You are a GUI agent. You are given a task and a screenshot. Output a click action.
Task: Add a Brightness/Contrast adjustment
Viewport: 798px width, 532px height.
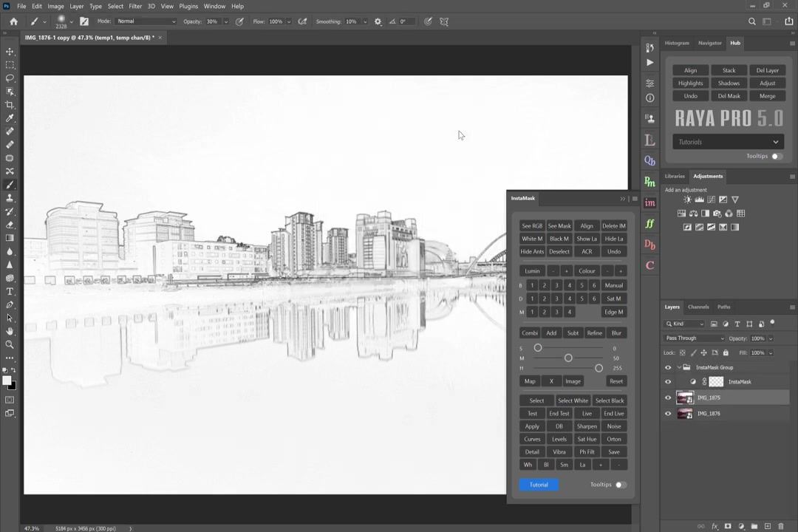687,199
